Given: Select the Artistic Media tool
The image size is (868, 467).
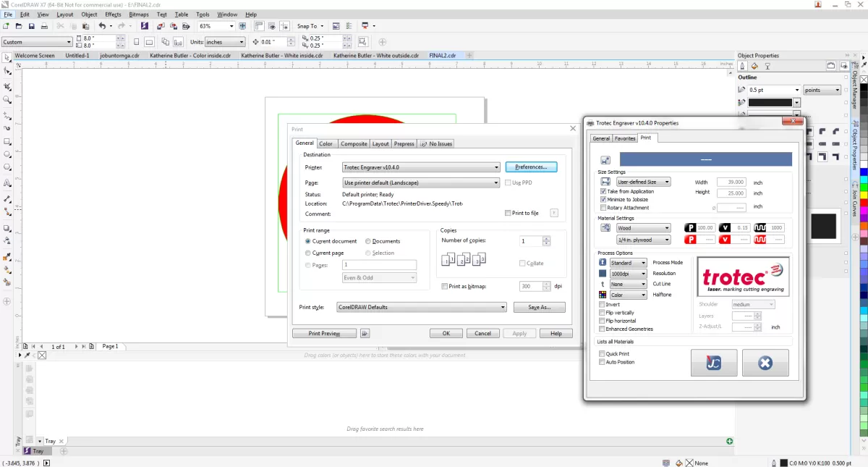Looking at the screenshot, I should click(7, 128).
